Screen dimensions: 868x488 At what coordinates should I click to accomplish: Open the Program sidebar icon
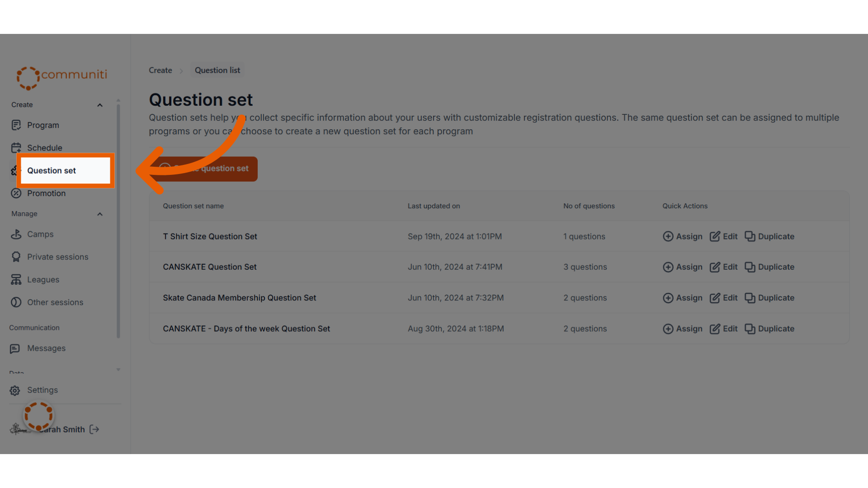pyautogui.click(x=16, y=125)
